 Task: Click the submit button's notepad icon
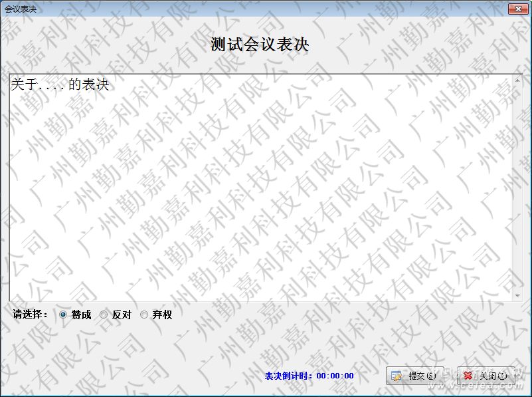[x=397, y=376]
